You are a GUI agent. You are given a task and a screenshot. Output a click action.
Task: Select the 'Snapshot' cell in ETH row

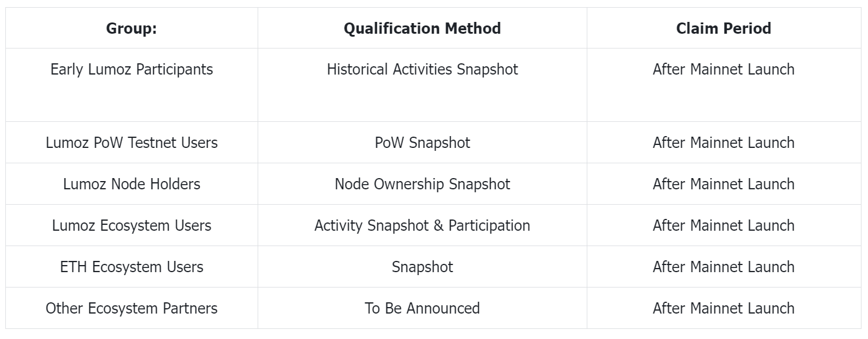pos(422,267)
